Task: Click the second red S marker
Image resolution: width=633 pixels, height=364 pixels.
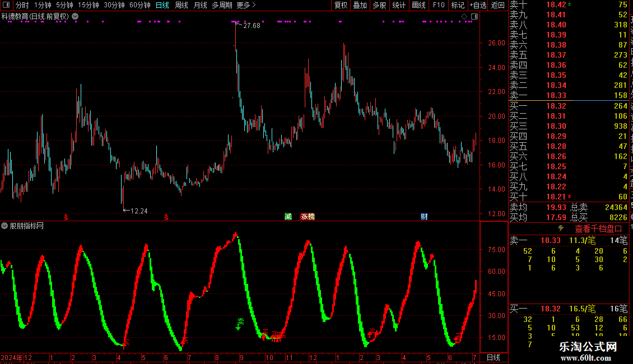Action: coord(166,217)
